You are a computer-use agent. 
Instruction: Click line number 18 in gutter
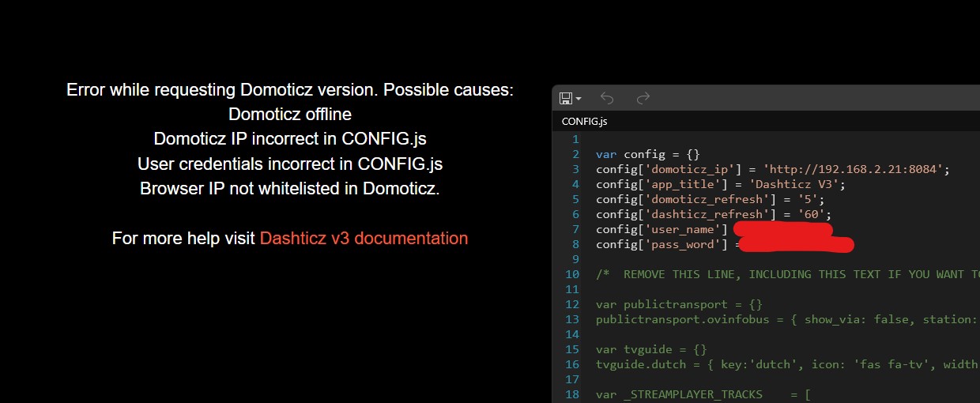(x=572, y=394)
